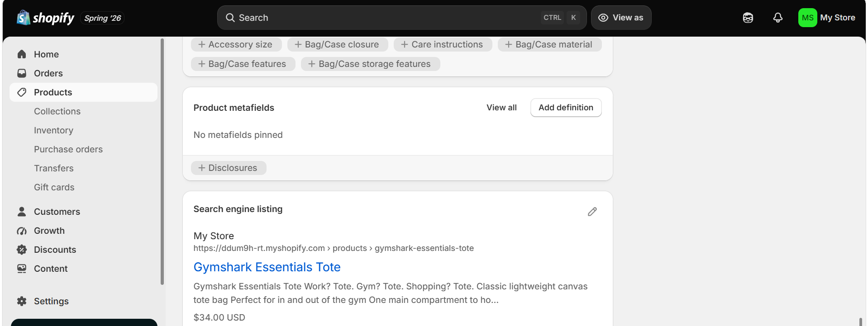
Task: Open Orders in sidebar
Action: tap(83, 73)
